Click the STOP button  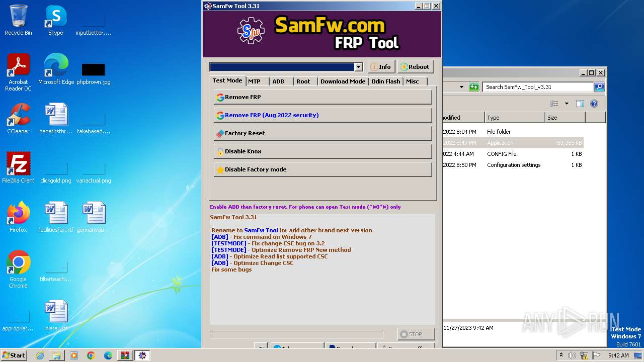pos(416,334)
